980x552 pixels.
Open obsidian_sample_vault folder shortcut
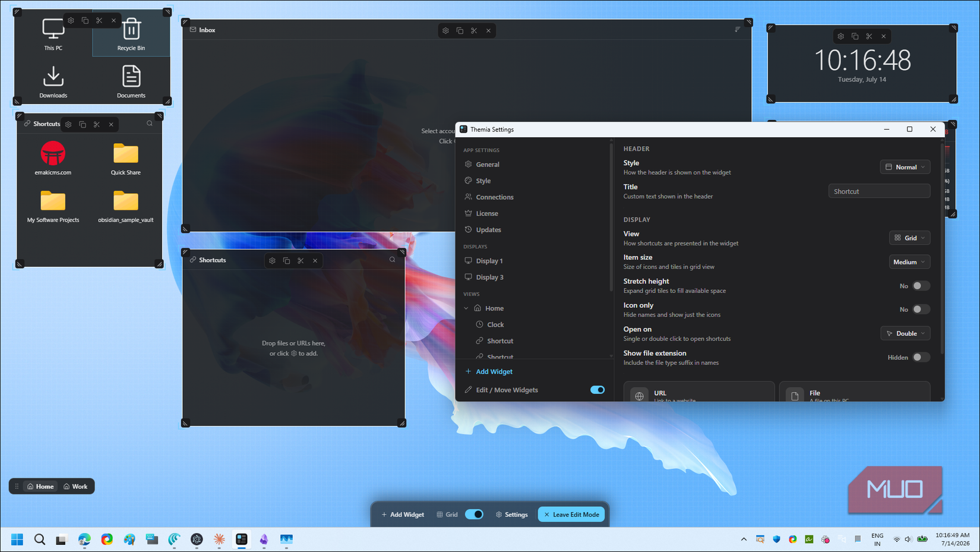[x=126, y=206]
